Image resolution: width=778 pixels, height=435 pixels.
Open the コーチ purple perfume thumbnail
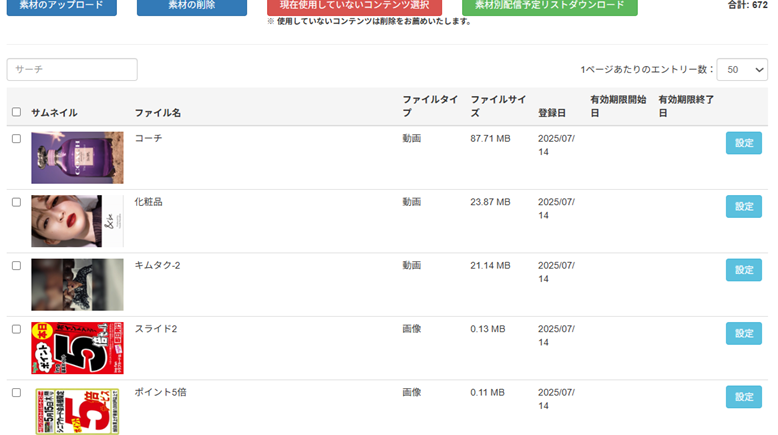tap(77, 157)
